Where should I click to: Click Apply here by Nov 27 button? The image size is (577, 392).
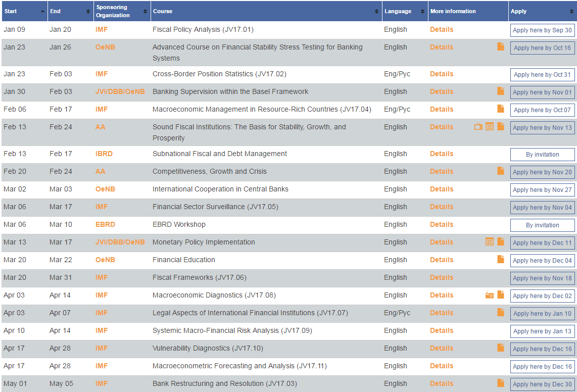click(x=543, y=190)
